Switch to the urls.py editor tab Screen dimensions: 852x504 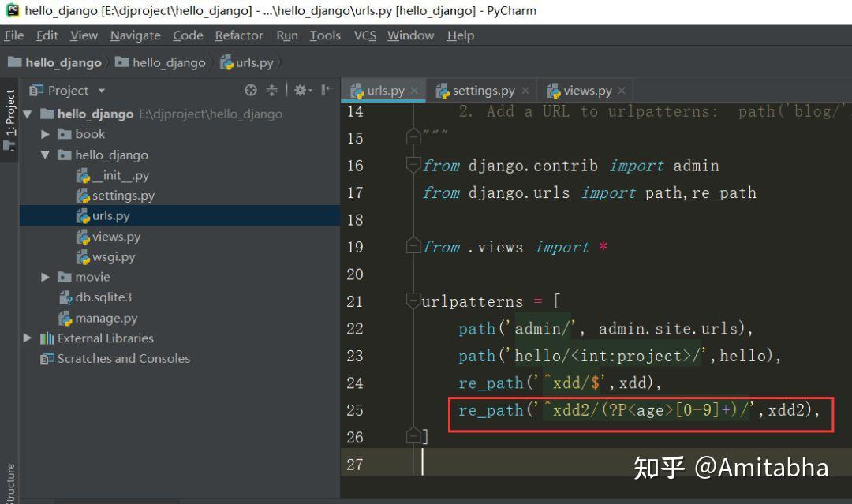click(x=384, y=91)
